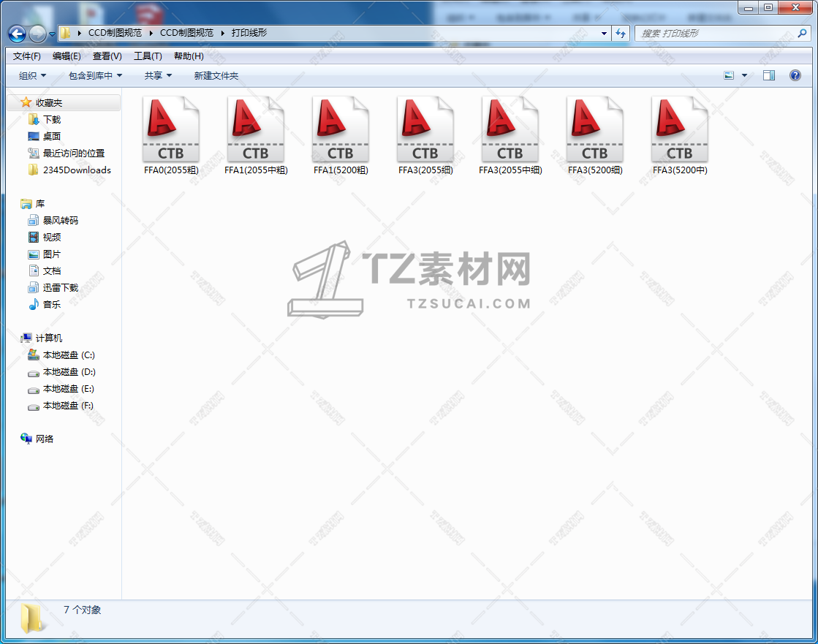Select the FFA0(2055粗) CTB file icon
The width and height of the screenshot is (818, 644).
171,129
